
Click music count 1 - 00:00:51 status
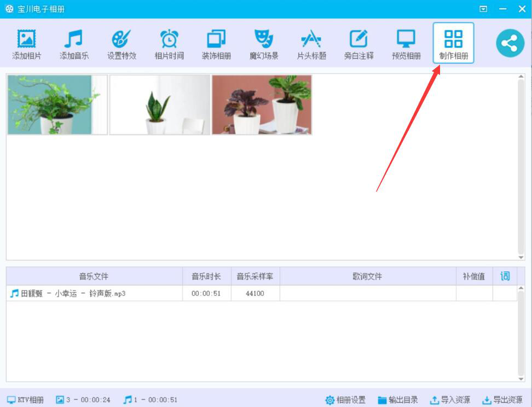point(151,399)
